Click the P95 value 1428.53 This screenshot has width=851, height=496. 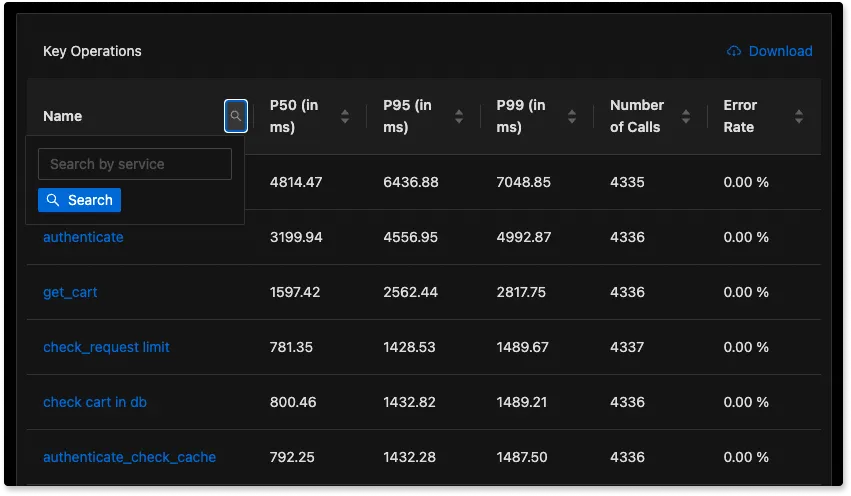(409, 347)
